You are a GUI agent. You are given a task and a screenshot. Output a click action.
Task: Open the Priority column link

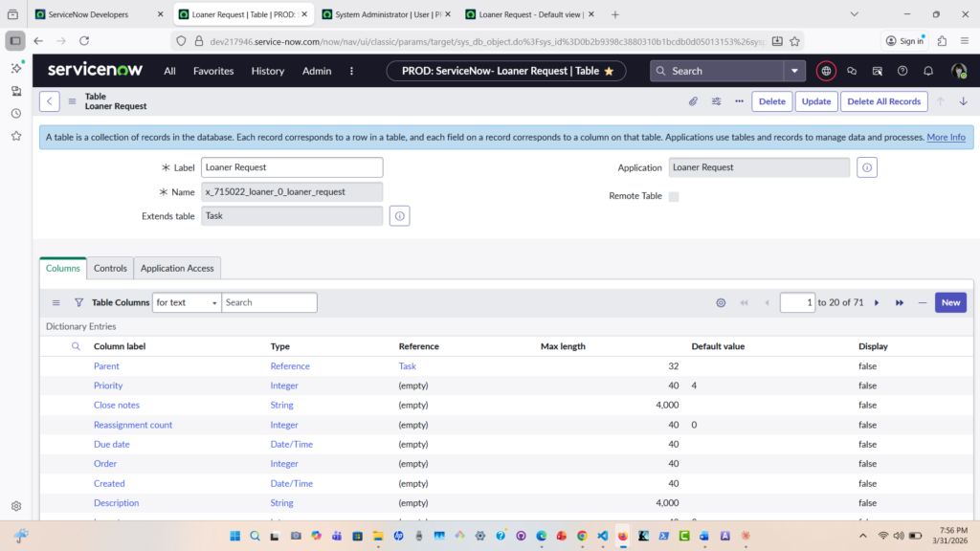click(108, 386)
